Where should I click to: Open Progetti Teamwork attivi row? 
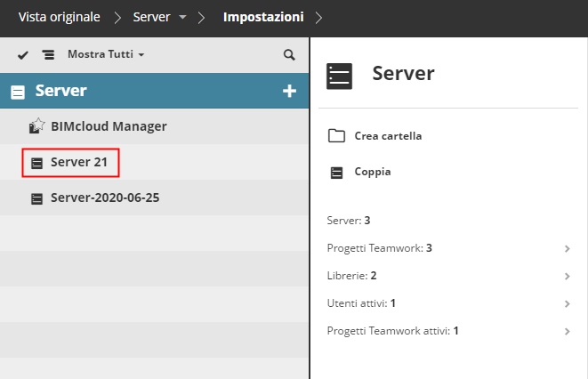click(393, 331)
